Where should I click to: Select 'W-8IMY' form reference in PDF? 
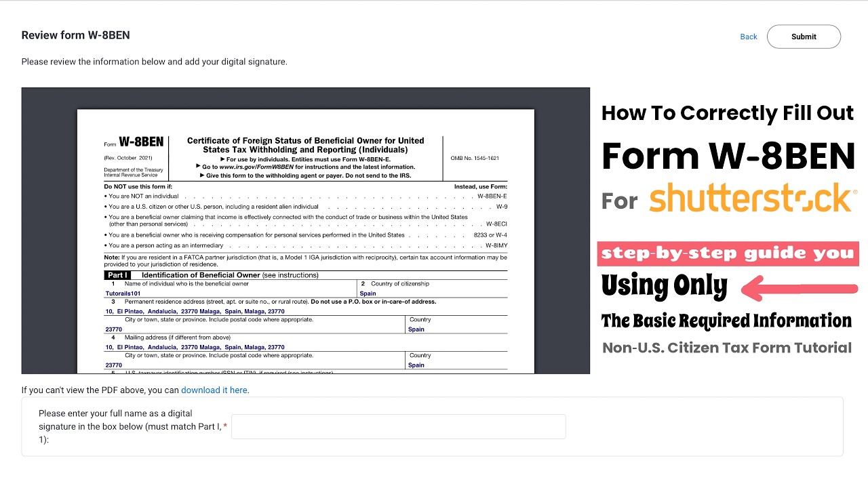496,245
